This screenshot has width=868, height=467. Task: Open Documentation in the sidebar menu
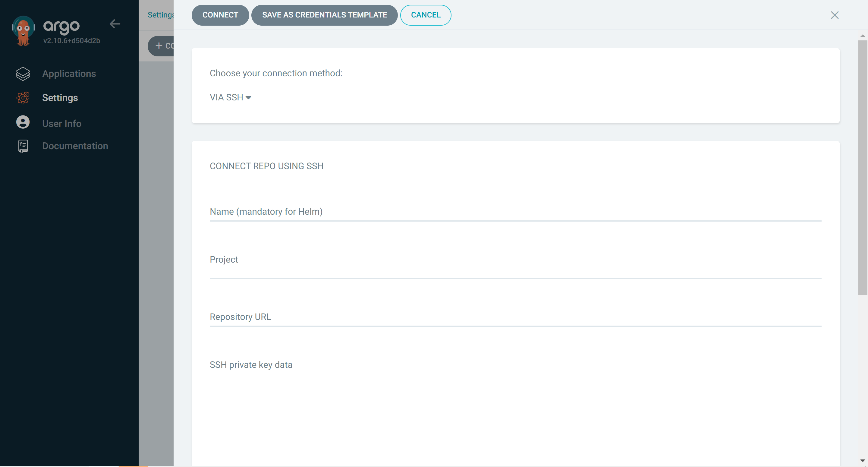tap(75, 146)
